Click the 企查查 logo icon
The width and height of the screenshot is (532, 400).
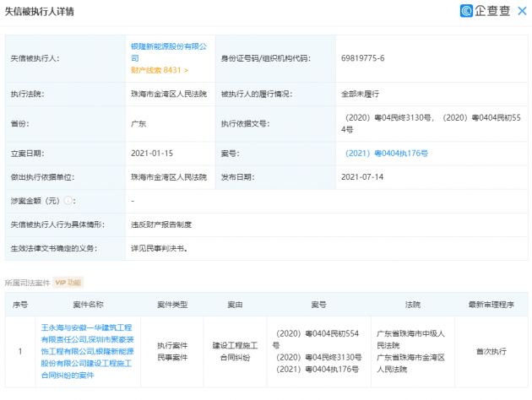[466, 11]
